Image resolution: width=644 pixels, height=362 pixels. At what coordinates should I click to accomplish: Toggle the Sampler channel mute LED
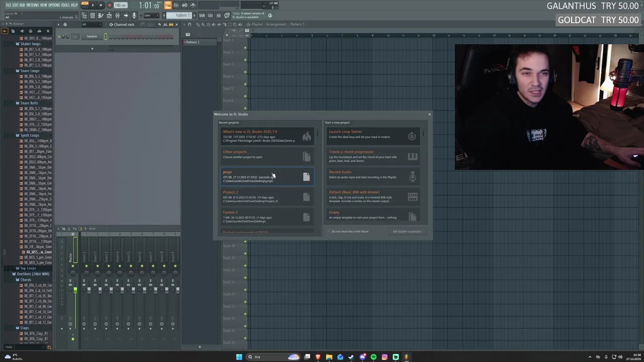coord(58,36)
